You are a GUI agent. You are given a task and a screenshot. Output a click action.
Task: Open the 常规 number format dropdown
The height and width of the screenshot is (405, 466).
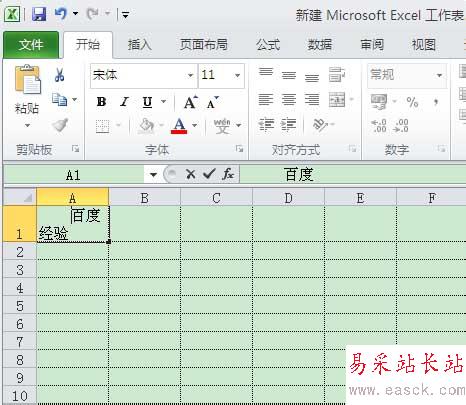439,75
